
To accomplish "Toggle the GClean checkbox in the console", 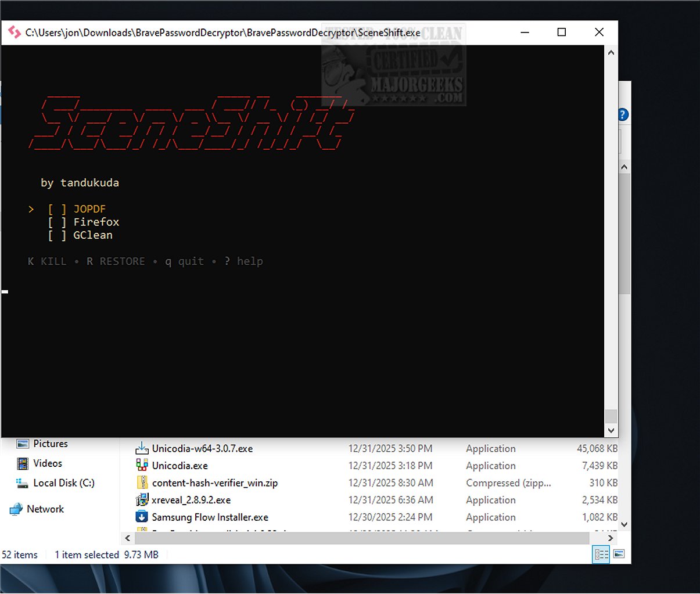I will point(57,235).
